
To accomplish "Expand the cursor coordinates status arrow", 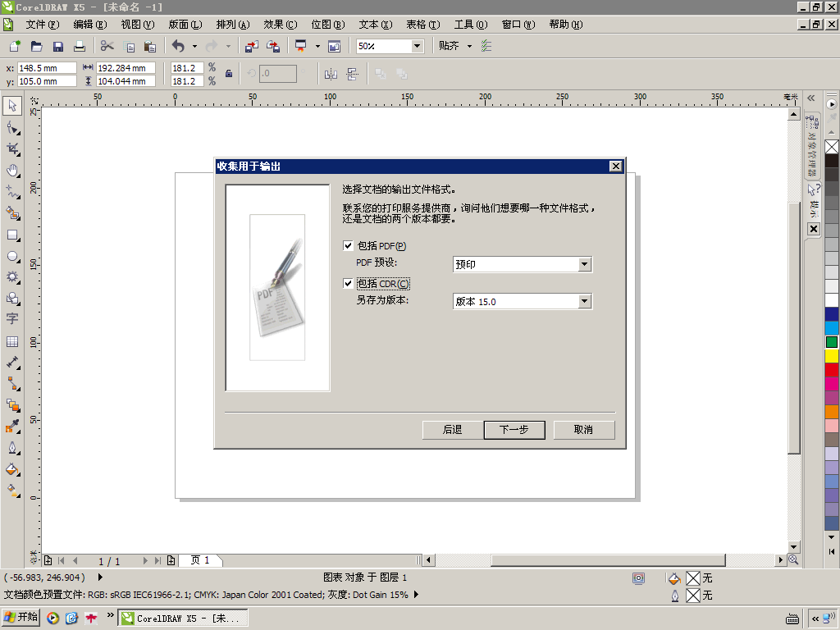I will point(100,577).
